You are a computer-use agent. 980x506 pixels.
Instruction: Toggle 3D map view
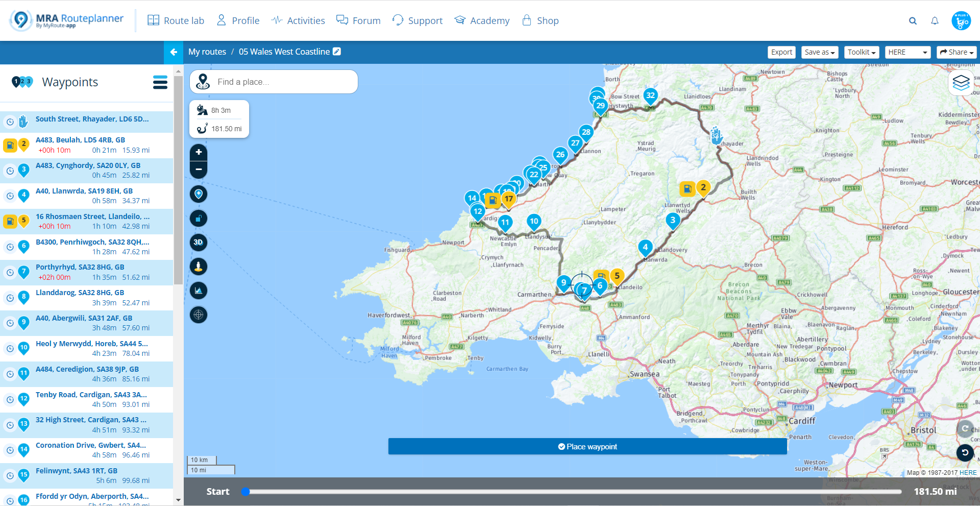coord(199,243)
